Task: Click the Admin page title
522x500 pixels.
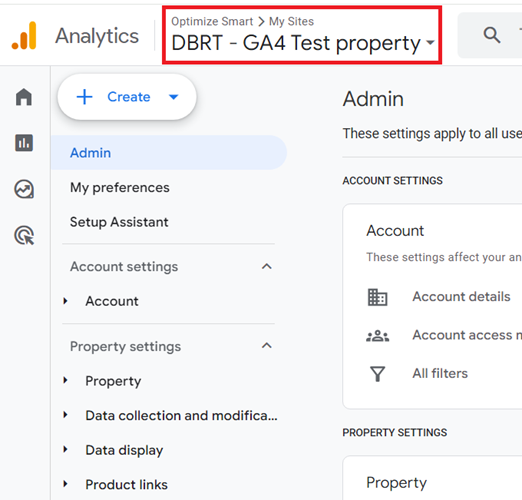Action: [373, 99]
